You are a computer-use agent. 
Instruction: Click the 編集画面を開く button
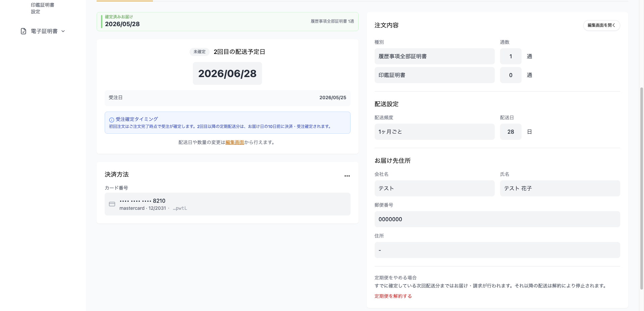coord(601,25)
